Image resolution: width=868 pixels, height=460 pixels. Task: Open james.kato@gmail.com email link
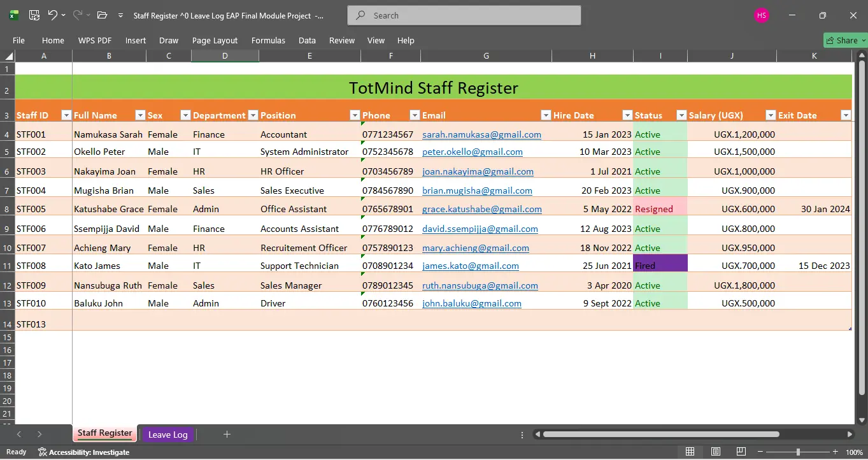click(471, 266)
